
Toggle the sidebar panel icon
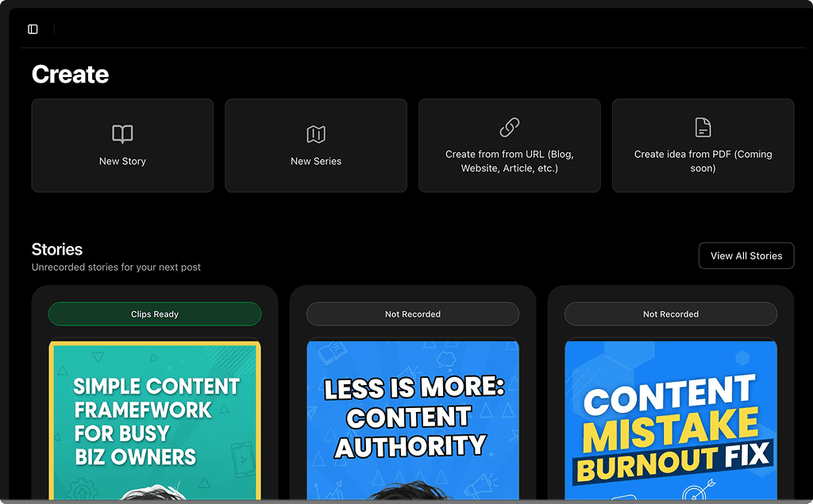(33, 29)
